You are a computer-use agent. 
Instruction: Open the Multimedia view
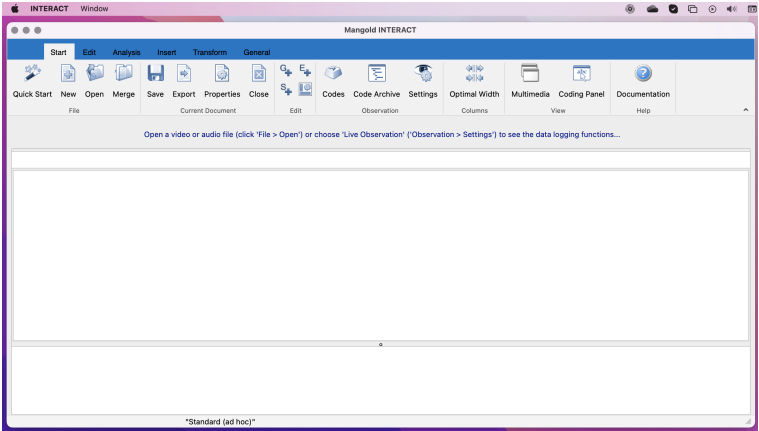[x=530, y=81]
